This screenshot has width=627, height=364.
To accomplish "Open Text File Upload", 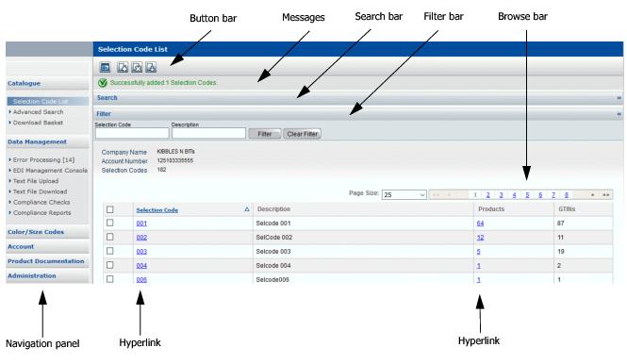I will click(x=36, y=181).
